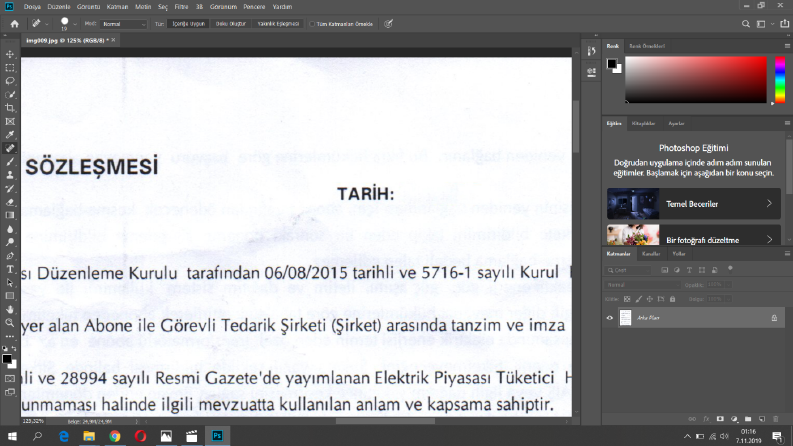The image size is (793, 446).
Task: Toggle the pressure-for-size icon in options bar
Action: [x=388, y=24]
